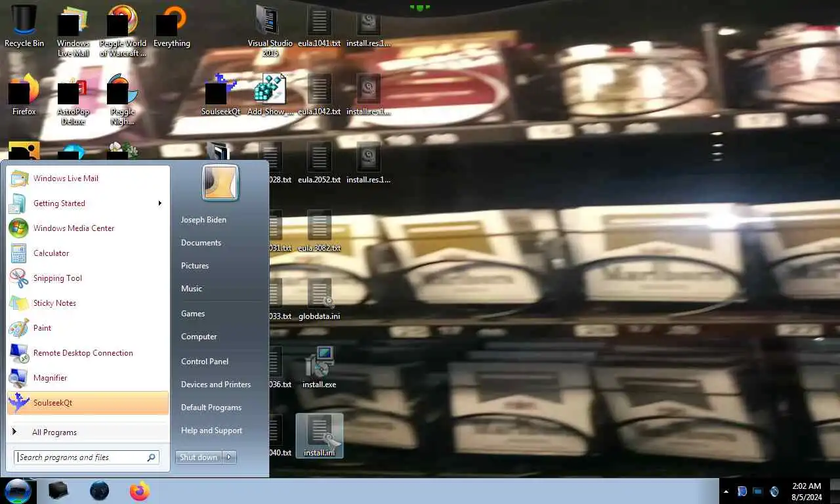
Task: Show hidden system tray icons arrow
Action: (x=726, y=491)
